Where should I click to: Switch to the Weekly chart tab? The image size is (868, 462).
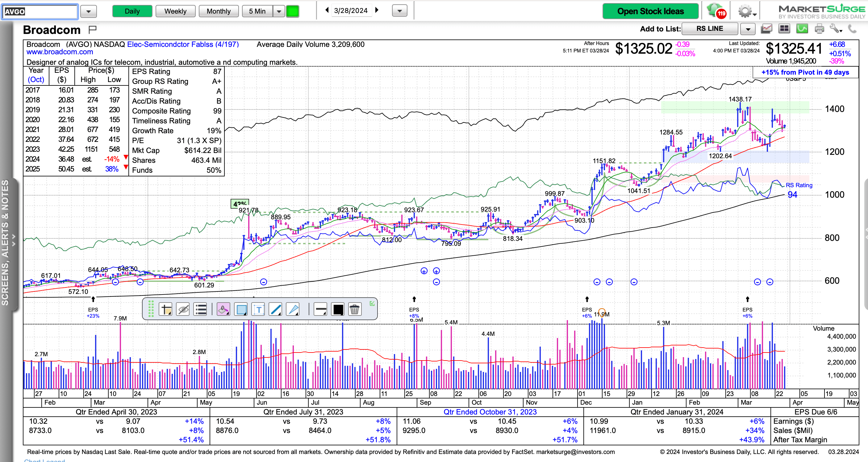175,11
